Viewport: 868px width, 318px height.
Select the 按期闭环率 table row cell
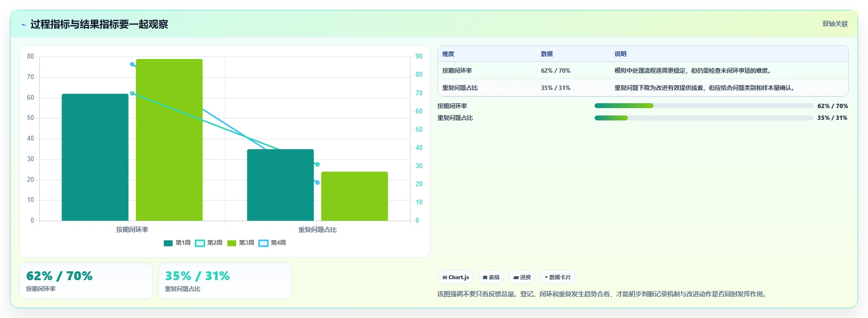(x=457, y=71)
